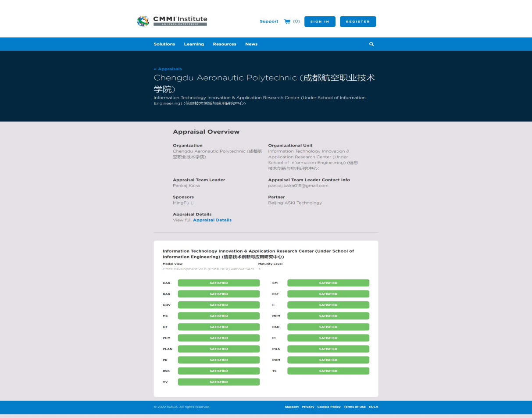Click the TS satisfied status bar
532x418 pixels.
click(x=328, y=371)
